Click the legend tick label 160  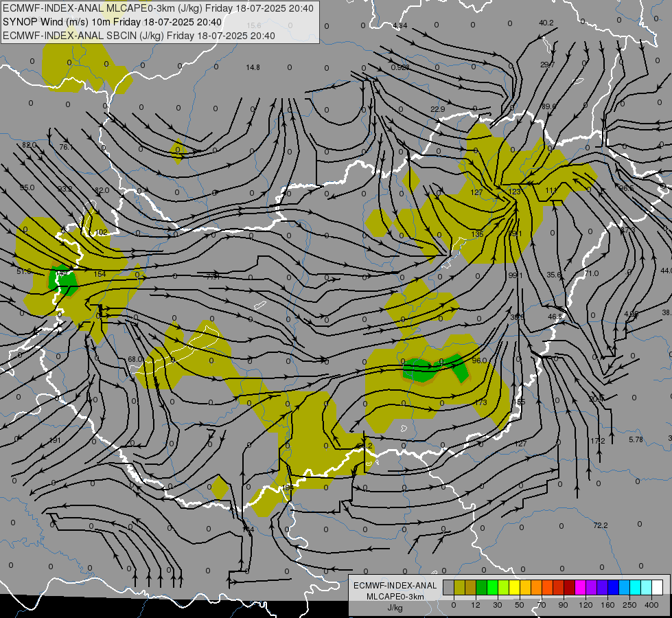[x=607, y=605]
